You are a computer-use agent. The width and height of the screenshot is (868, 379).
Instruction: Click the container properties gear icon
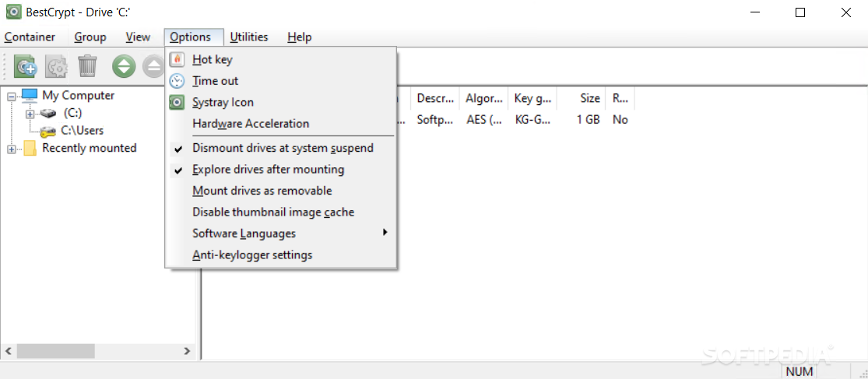pos(56,66)
